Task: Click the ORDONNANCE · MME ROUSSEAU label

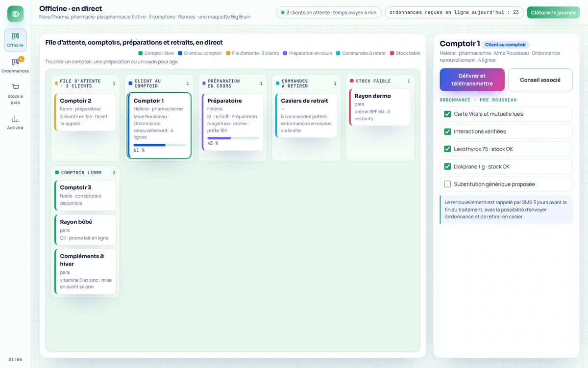Action: tap(478, 100)
